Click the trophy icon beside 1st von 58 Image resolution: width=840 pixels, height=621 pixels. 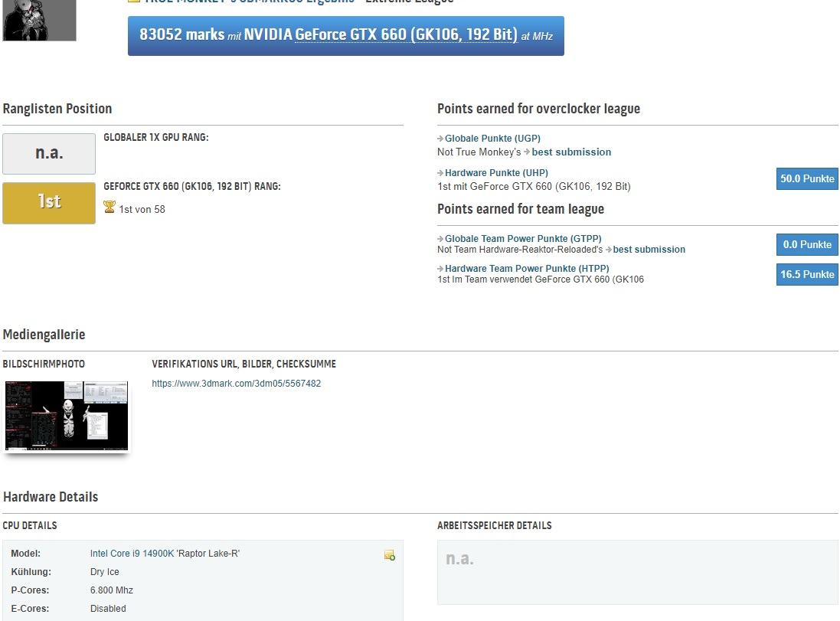[x=109, y=207]
